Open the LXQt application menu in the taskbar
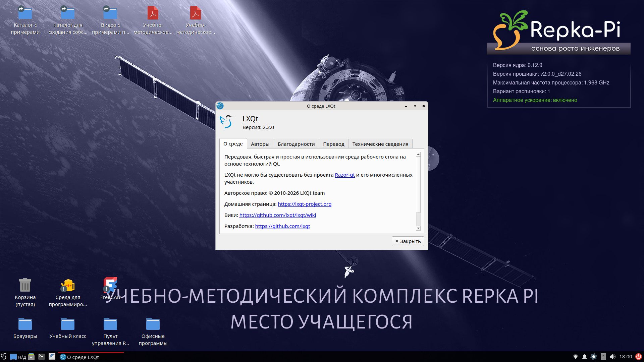Screen dimensions: 644x362 4,357
